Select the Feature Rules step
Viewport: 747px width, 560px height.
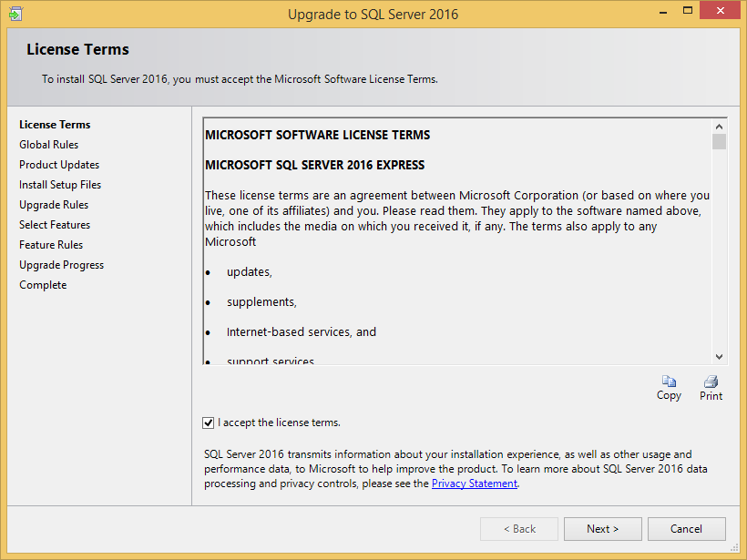coord(51,245)
